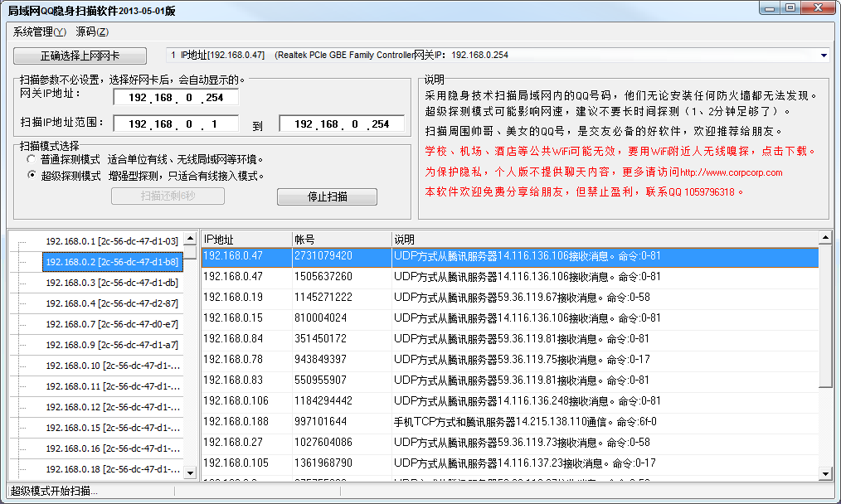The image size is (841, 504).
Task: Click the 网关IP地址 input field
Action: tap(176, 98)
